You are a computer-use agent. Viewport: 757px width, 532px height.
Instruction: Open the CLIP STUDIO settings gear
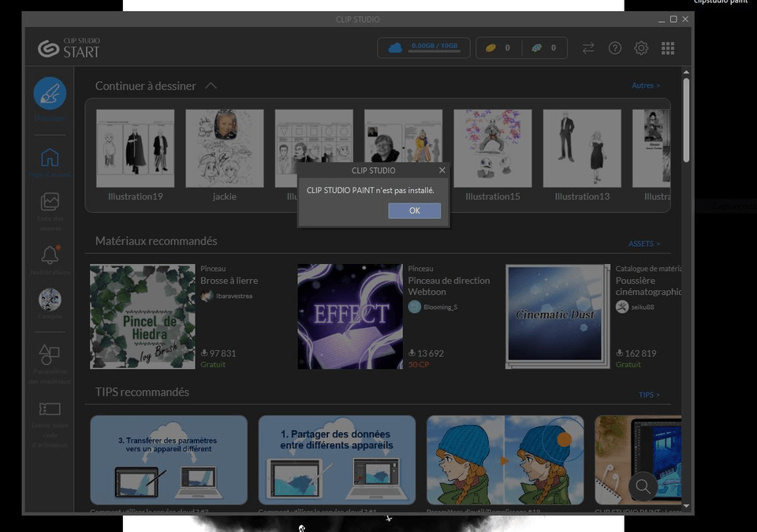coord(641,47)
